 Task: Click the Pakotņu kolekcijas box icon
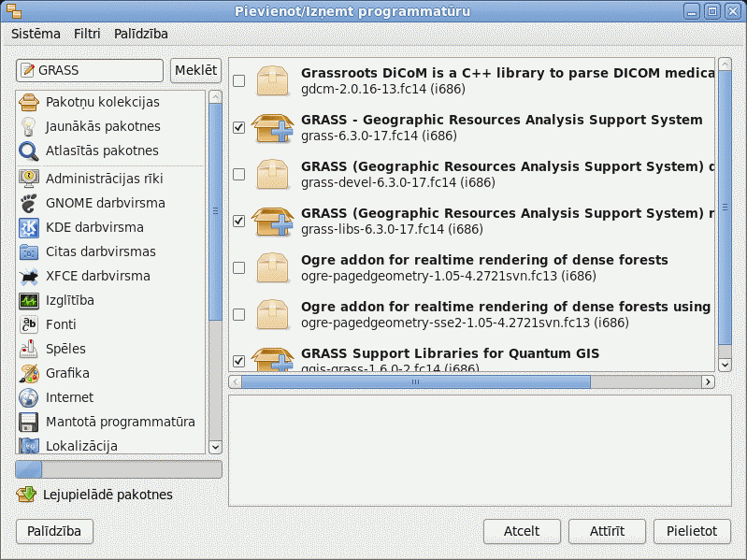coord(29,102)
